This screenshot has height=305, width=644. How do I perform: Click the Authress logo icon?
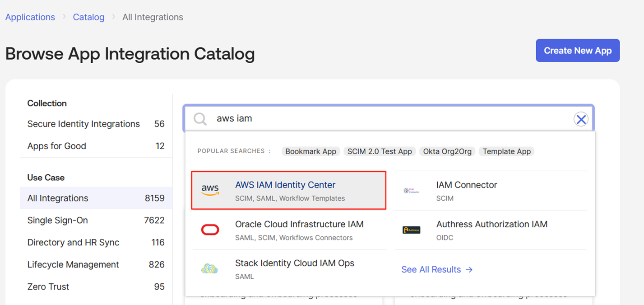click(411, 230)
